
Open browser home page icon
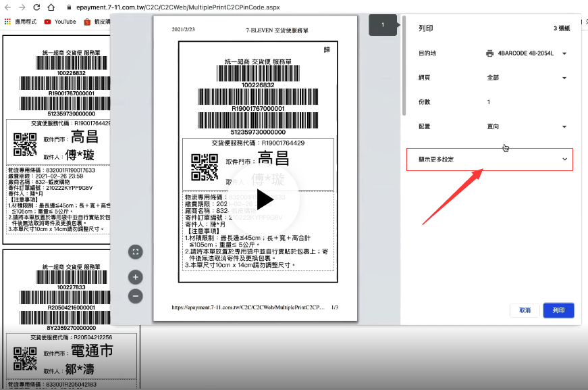pos(51,7)
